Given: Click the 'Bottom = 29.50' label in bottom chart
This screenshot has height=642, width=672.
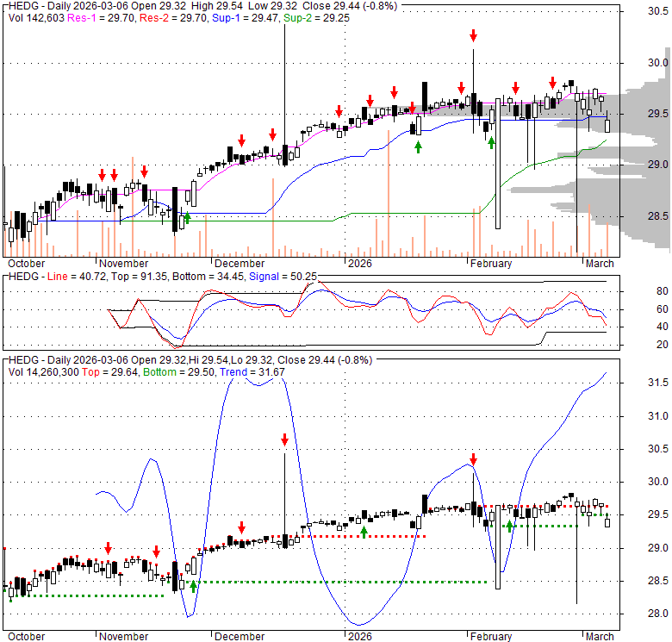Looking at the screenshot, I should tap(178, 372).
